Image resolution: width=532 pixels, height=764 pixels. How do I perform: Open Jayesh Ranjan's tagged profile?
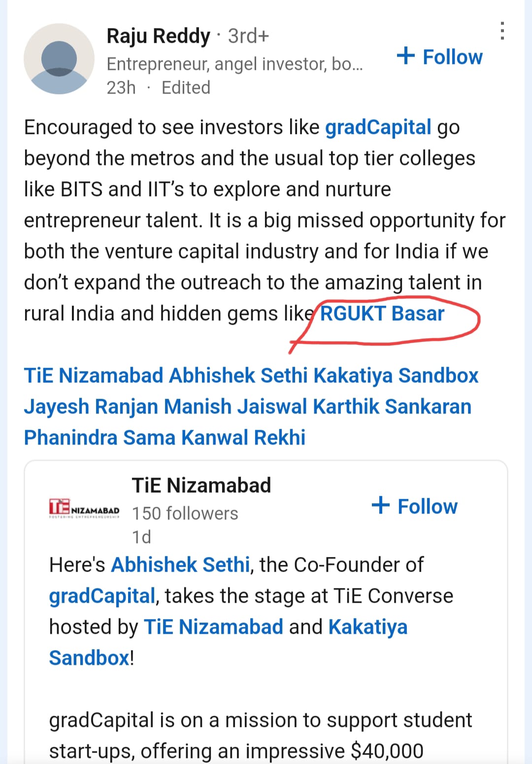91,407
